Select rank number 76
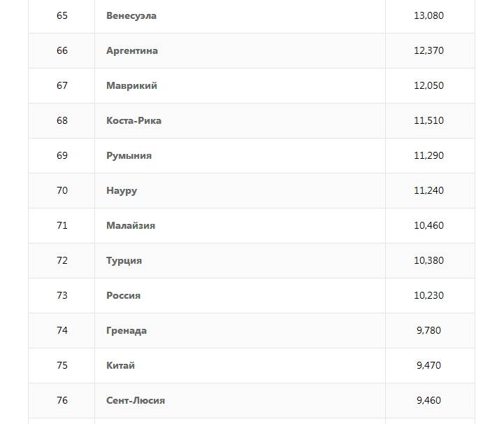This screenshot has width=504, height=424. 62,400
